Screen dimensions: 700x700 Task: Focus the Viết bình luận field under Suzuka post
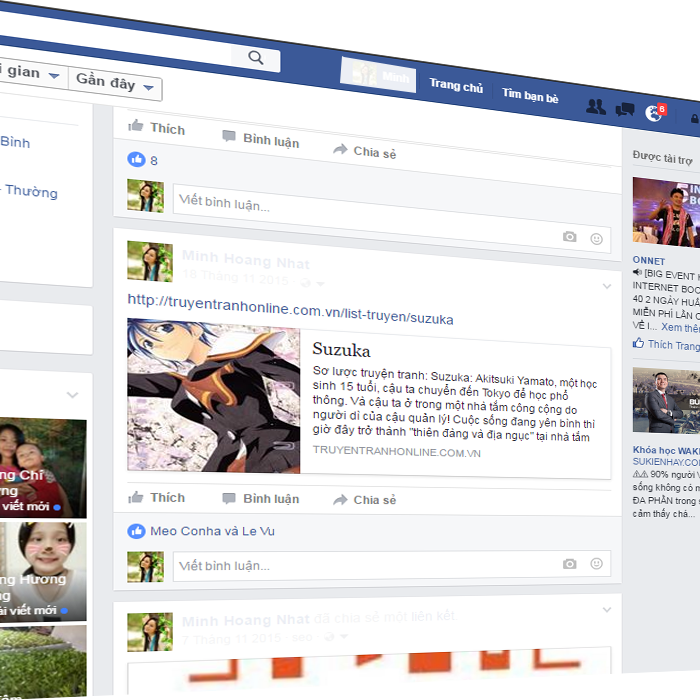pyautogui.click(x=360, y=566)
